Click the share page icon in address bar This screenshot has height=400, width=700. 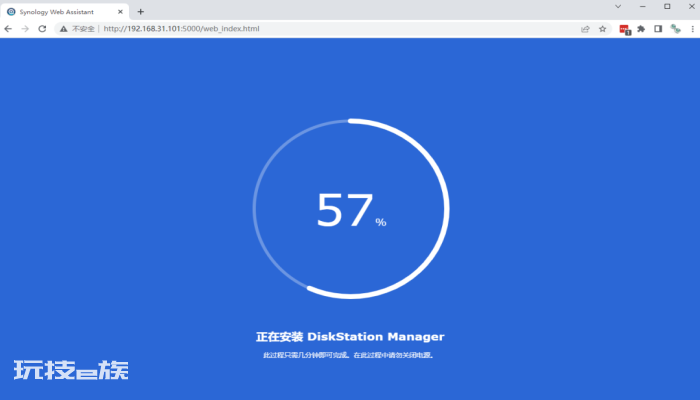pos(585,29)
